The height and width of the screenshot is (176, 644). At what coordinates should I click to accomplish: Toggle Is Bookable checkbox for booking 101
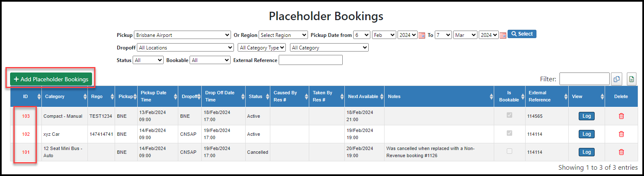509,151
